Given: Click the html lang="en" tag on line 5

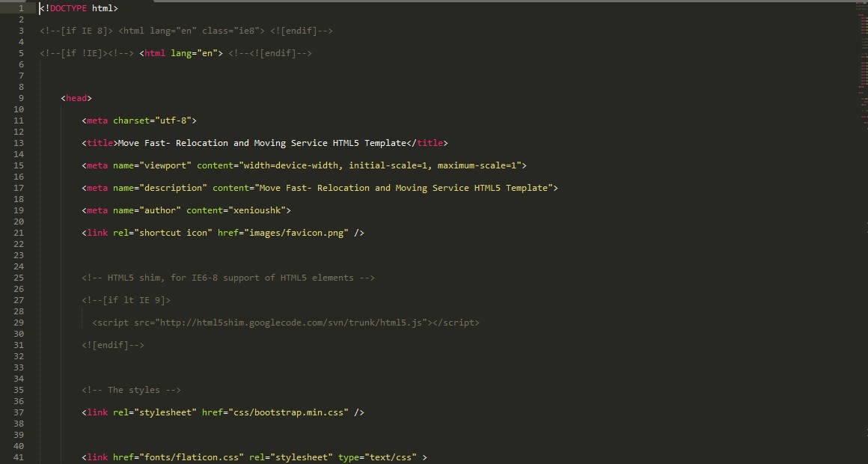Looking at the screenshot, I should click(x=181, y=53).
